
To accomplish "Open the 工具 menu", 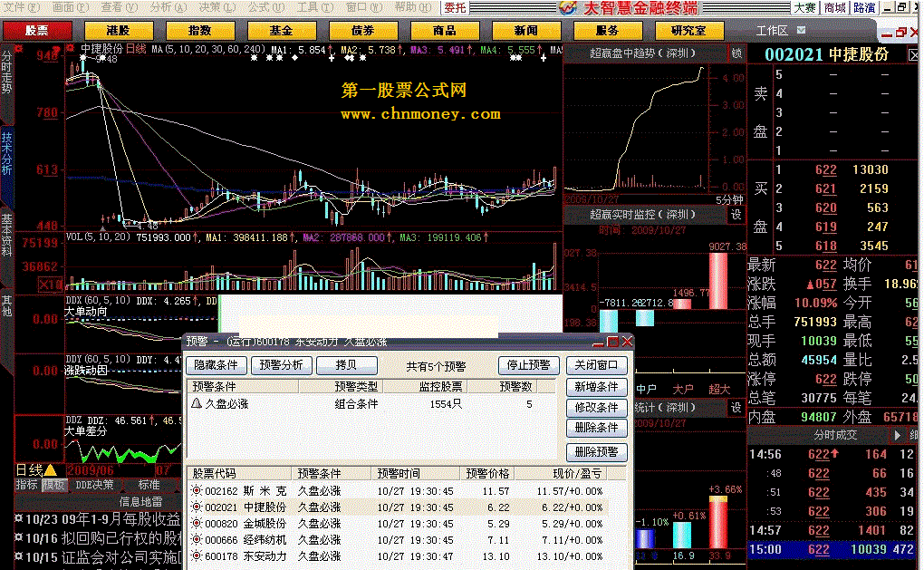I will 314,7.
